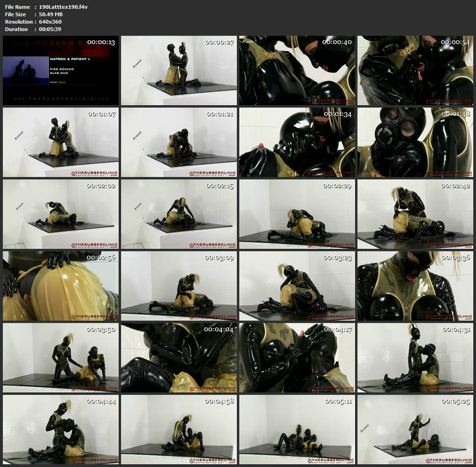Open the thumbnail stamped 00:05:11
The image size is (476, 467).
pos(297,430)
